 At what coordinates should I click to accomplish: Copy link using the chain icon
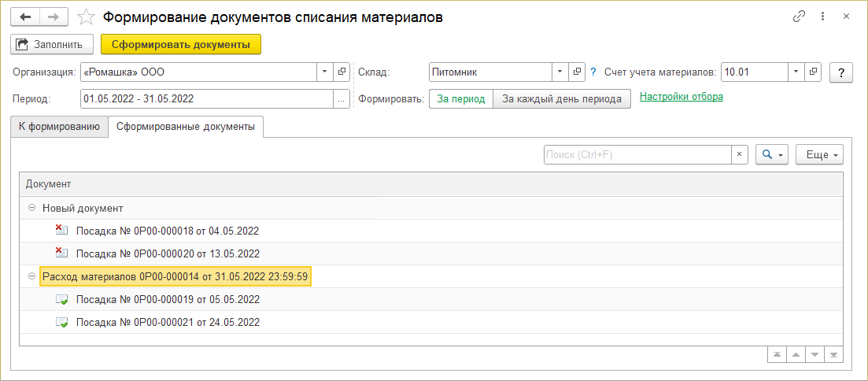click(800, 17)
